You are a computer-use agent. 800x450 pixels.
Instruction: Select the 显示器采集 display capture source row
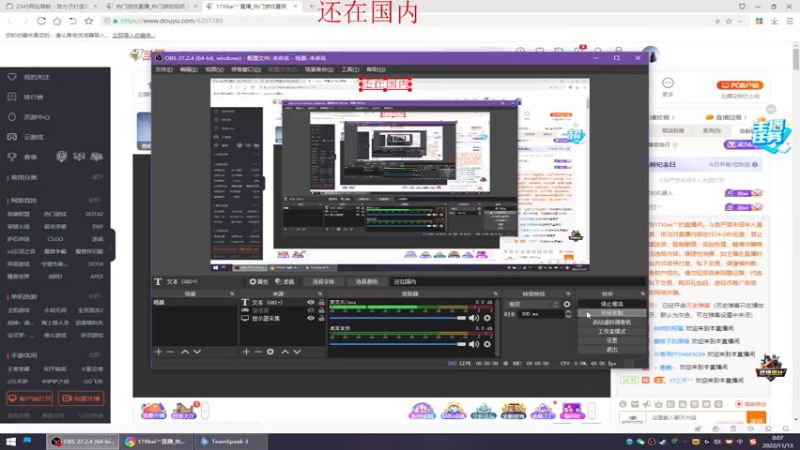pyautogui.click(x=283, y=318)
